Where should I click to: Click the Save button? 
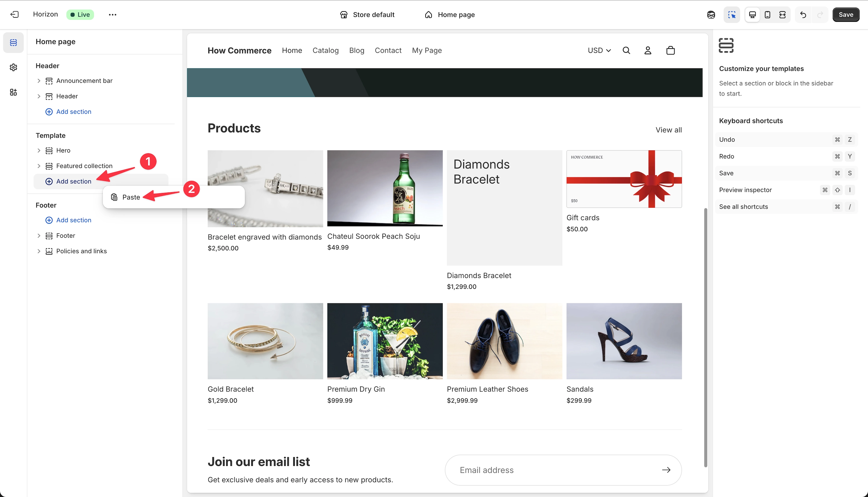(x=846, y=15)
